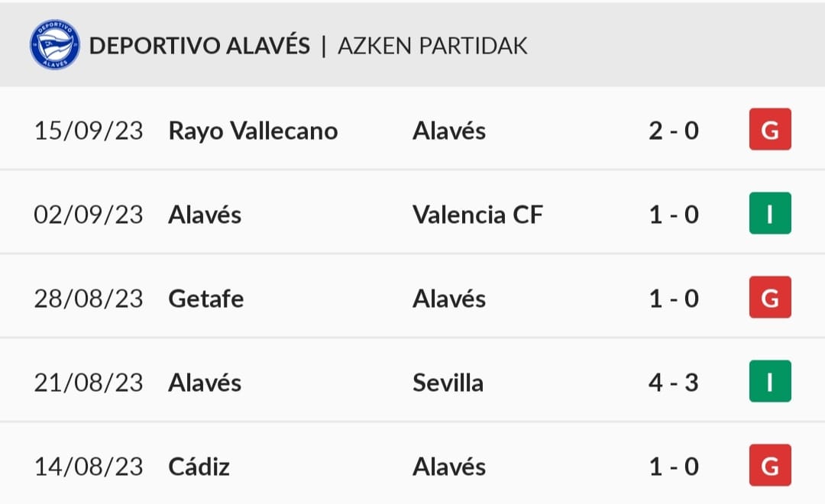Viewport: 825px width, 504px height.
Task: Open the Deportivo Alavés team title
Action: tap(200, 44)
